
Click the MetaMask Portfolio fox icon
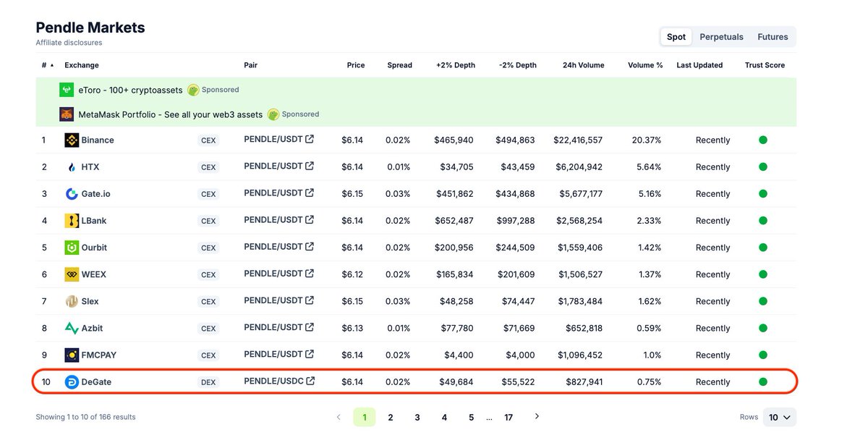pos(66,114)
